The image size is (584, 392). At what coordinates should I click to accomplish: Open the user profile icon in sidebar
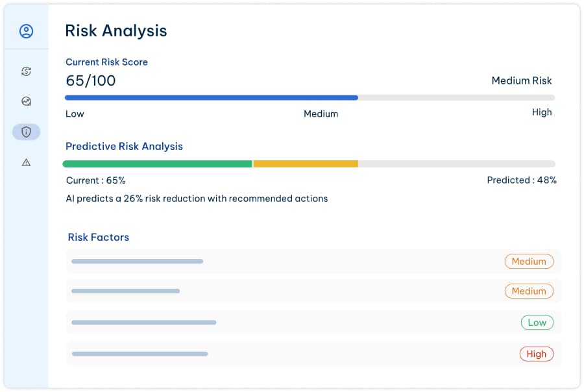click(x=26, y=31)
